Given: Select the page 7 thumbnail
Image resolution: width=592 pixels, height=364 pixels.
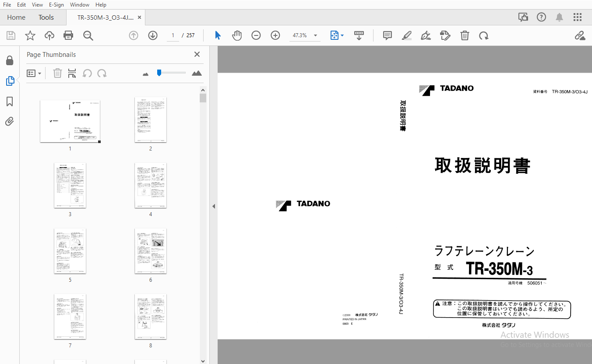Looking at the screenshot, I should (70, 317).
